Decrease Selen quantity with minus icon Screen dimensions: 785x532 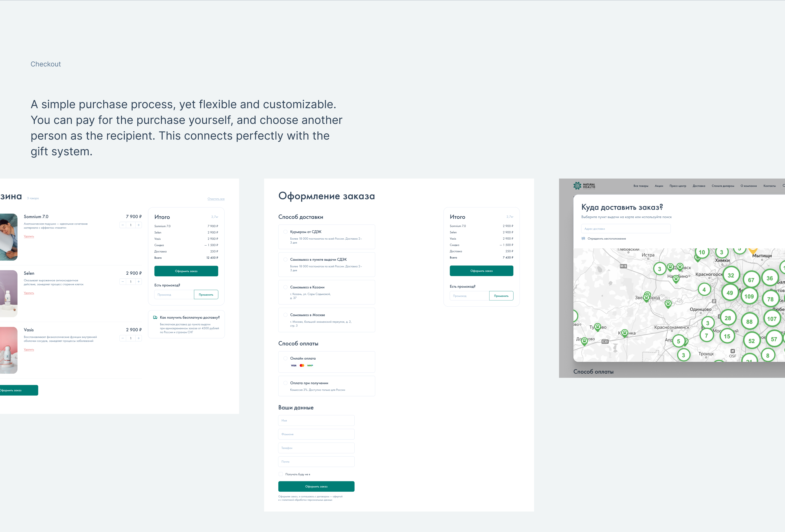coord(123,282)
